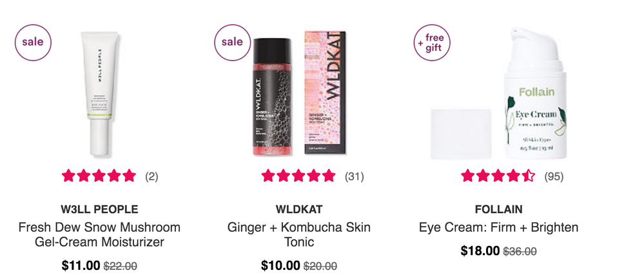Click the W3LL PEOPLE brand name

point(99,209)
